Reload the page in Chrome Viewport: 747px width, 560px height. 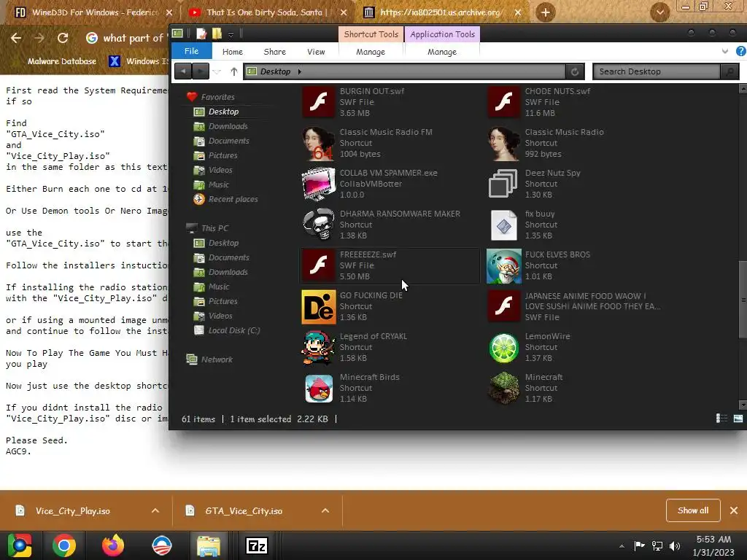[x=63, y=38]
